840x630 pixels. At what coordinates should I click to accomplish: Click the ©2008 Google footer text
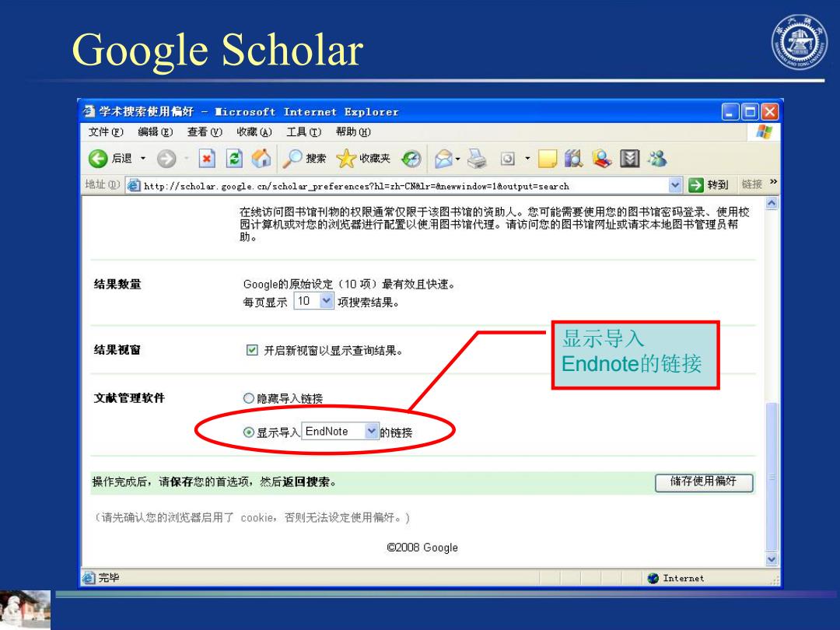tap(422, 548)
